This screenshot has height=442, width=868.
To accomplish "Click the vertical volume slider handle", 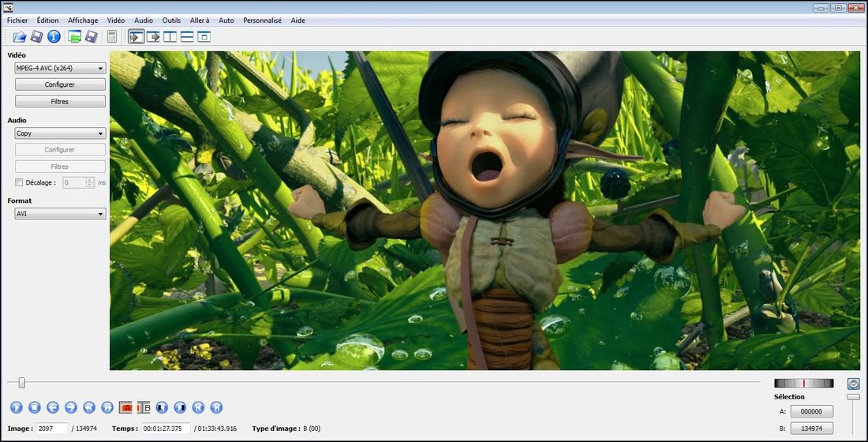I will tap(854, 396).
